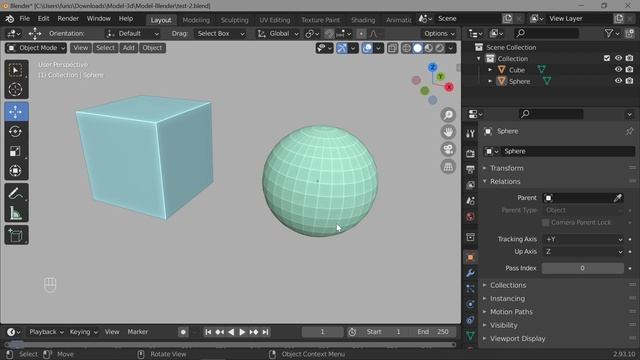
Task: Open the Up Axis Z dropdown
Action: coord(583,252)
